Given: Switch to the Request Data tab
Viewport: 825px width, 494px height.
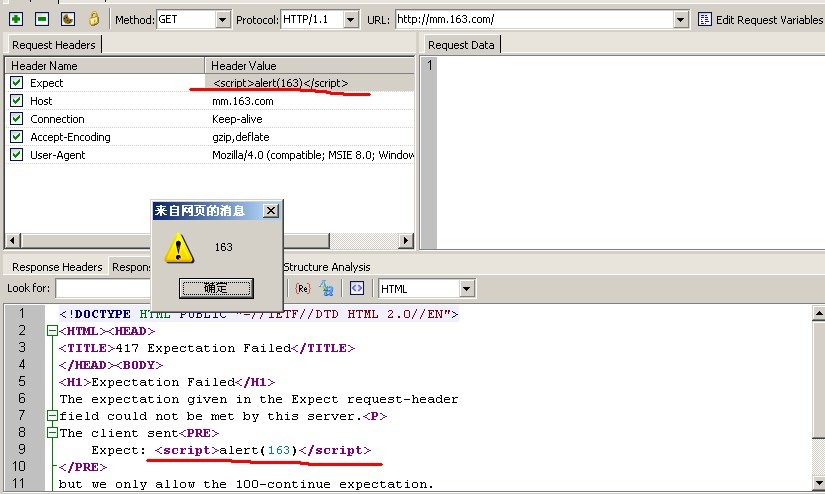Looking at the screenshot, I should pos(461,45).
